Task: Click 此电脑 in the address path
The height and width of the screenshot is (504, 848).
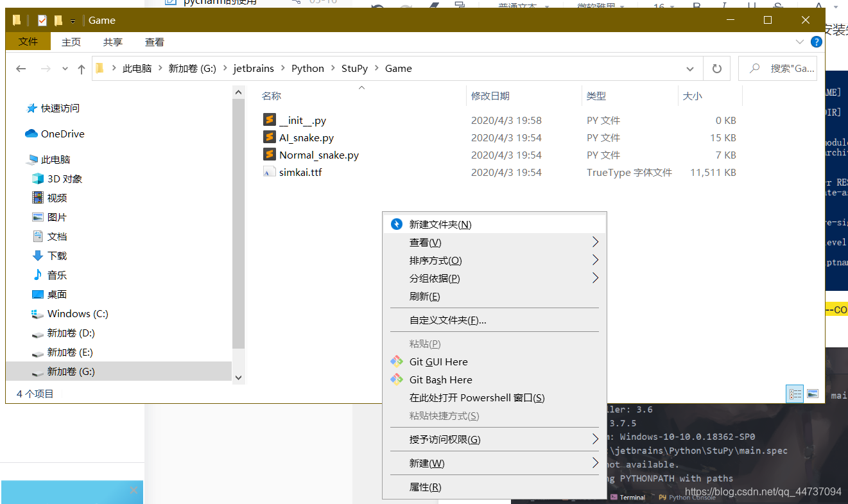Action: coord(137,68)
